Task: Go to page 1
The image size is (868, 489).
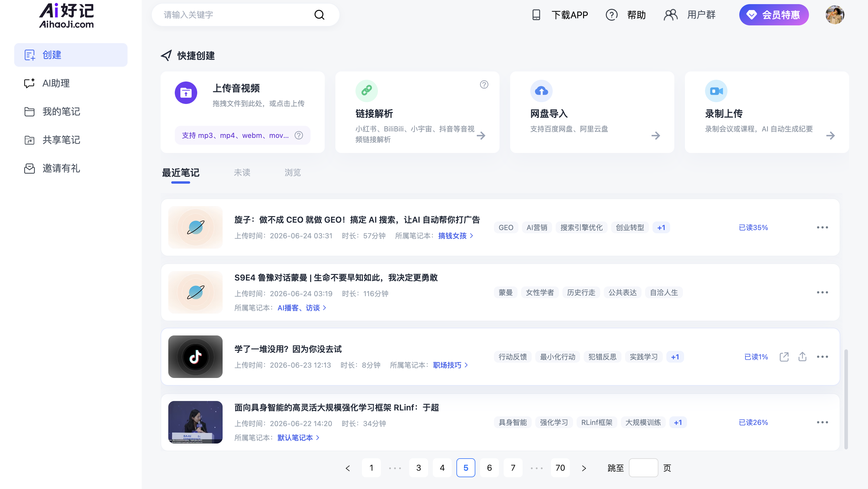Action: pos(371,468)
